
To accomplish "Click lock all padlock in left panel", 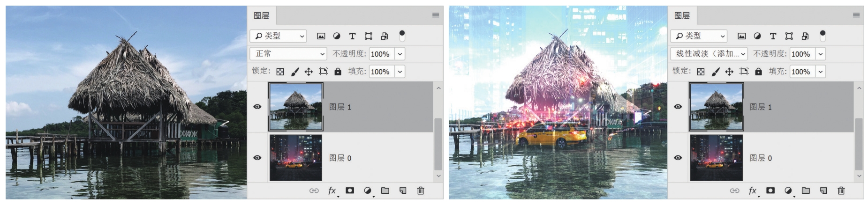I will tap(338, 72).
